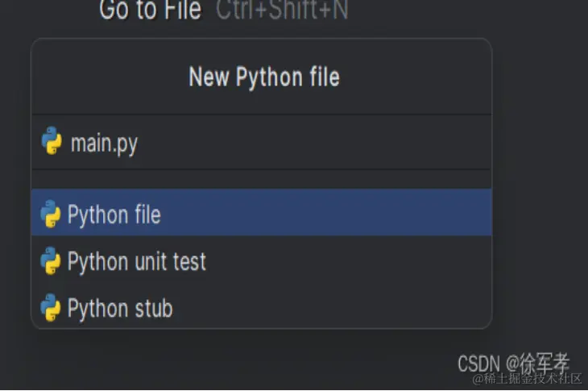Screen dimensions: 588x391
Task: Click the Ctrl+Shift+N shortcut hint
Action: point(282,10)
